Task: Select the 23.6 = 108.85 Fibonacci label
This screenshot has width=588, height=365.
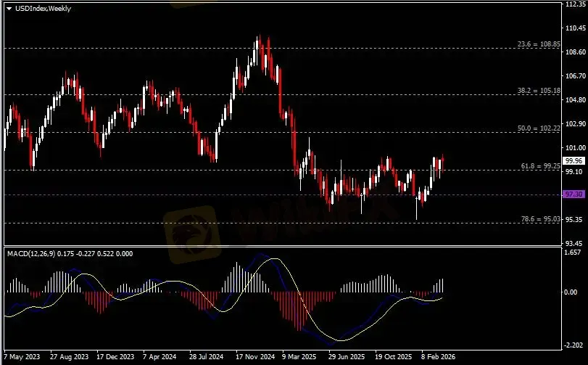Action: 539,44
